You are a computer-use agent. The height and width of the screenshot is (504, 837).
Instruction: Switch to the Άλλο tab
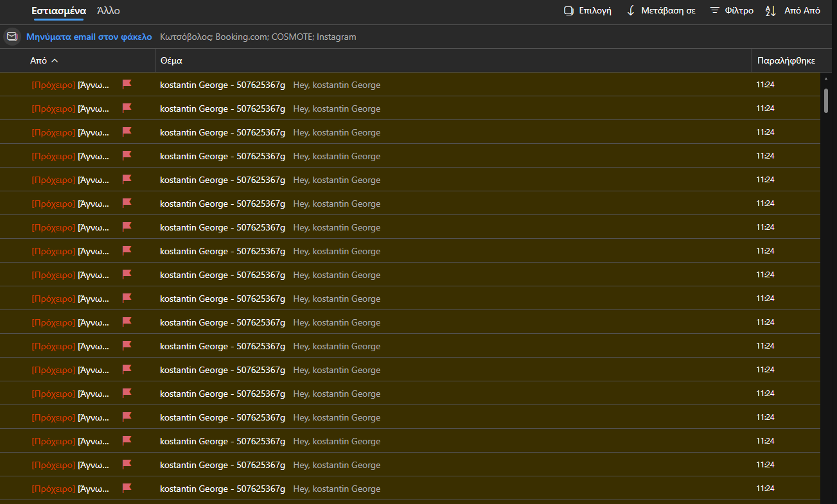tap(108, 11)
